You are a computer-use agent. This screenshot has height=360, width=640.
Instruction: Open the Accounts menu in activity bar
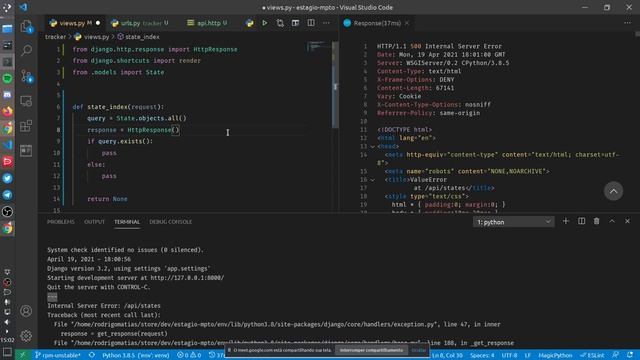(x=26, y=311)
